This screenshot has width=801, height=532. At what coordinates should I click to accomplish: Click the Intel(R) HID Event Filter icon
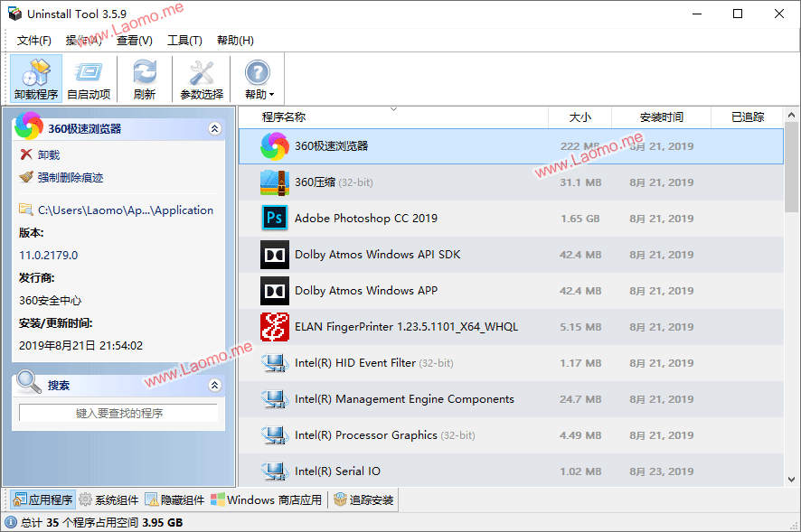click(x=275, y=363)
